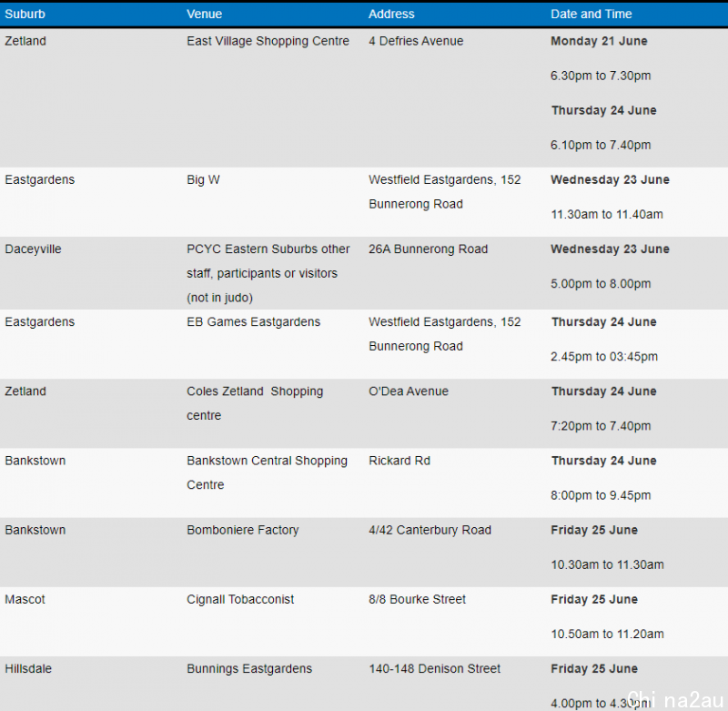Image resolution: width=728 pixels, height=711 pixels.
Task: Click the Address column header
Action: pyautogui.click(x=391, y=14)
